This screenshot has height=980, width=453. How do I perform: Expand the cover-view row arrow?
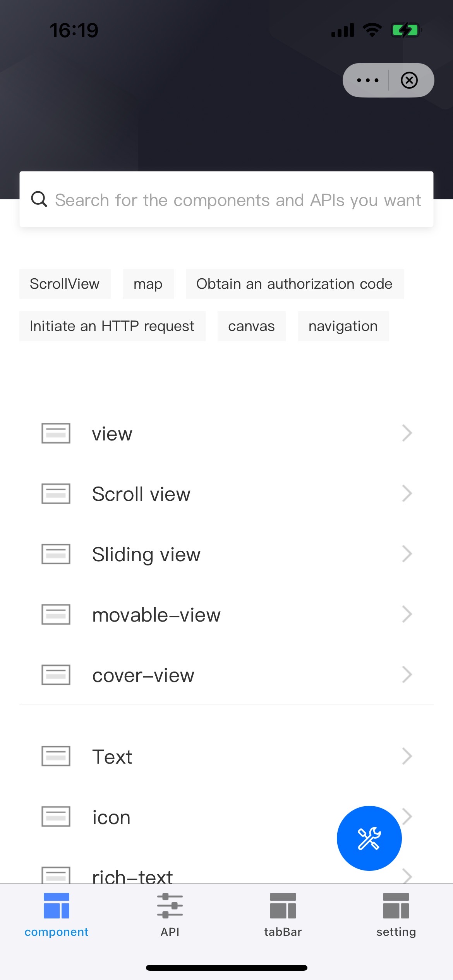pyautogui.click(x=407, y=675)
